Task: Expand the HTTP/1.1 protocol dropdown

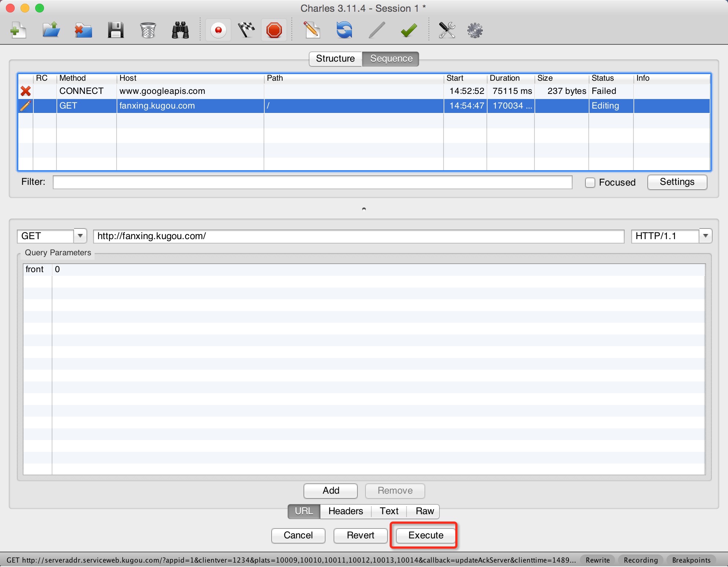Action: pyautogui.click(x=705, y=236)
